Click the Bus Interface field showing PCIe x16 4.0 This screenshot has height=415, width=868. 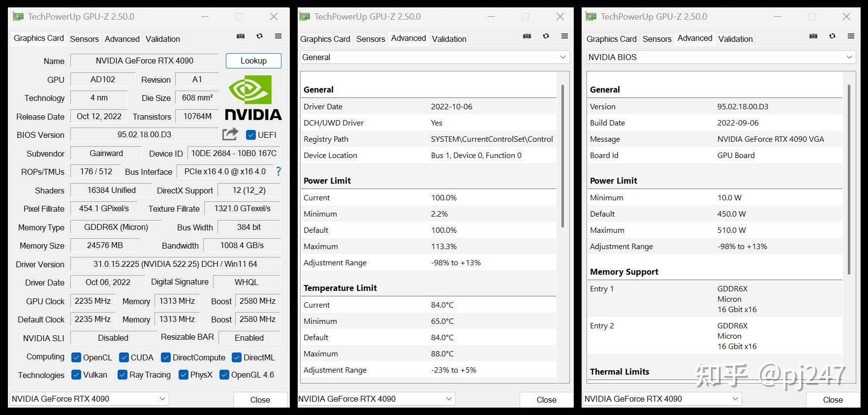point(225,171)
